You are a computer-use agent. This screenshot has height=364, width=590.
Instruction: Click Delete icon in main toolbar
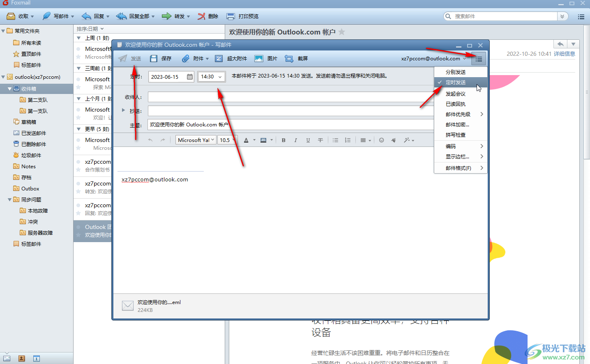point(201,16)
